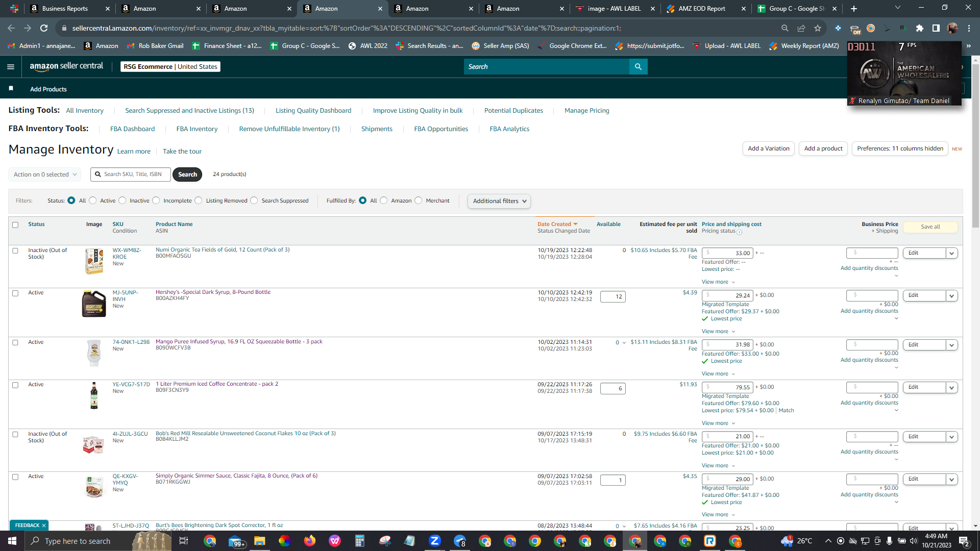Open Windows Start menu
The image size is (980, 551).
[x=12, y=541]
